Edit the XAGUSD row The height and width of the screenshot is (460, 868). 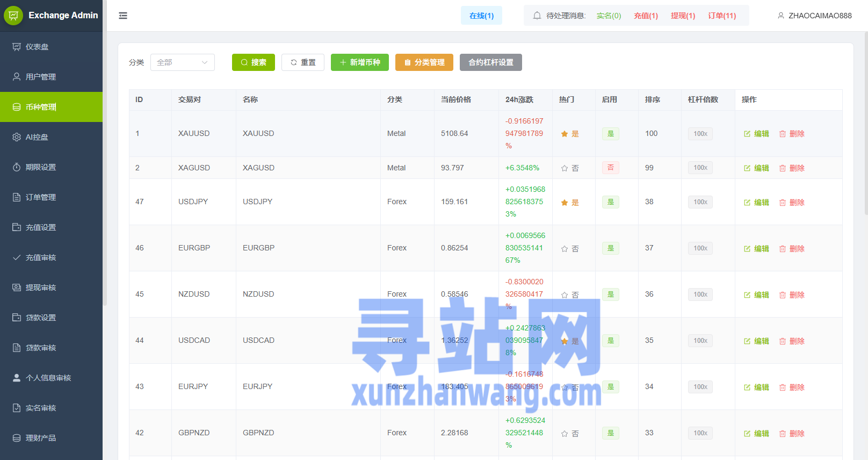pyautogui.click(x=756, y=168)
